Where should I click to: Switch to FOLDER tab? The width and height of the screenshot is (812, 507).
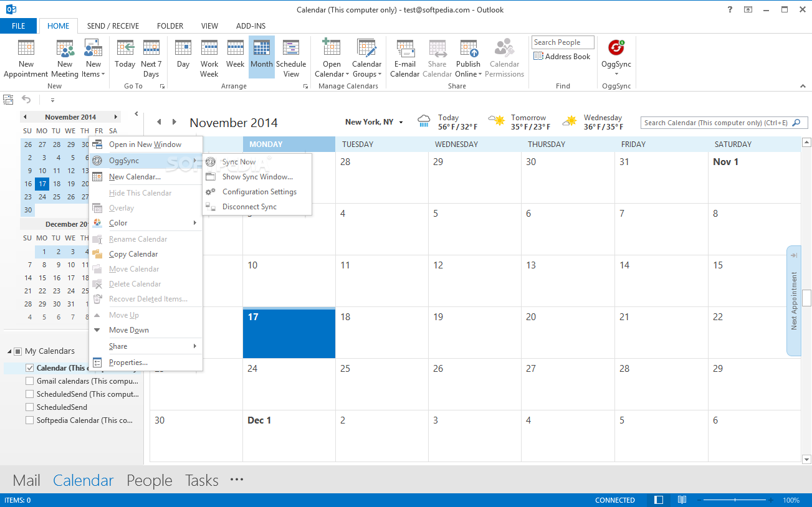click(170, 26)
